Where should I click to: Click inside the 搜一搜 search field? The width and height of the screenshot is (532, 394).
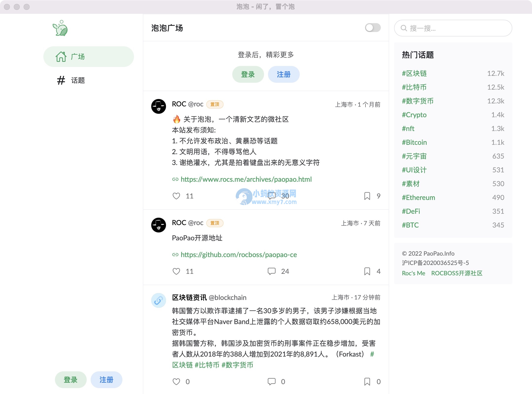453,28
